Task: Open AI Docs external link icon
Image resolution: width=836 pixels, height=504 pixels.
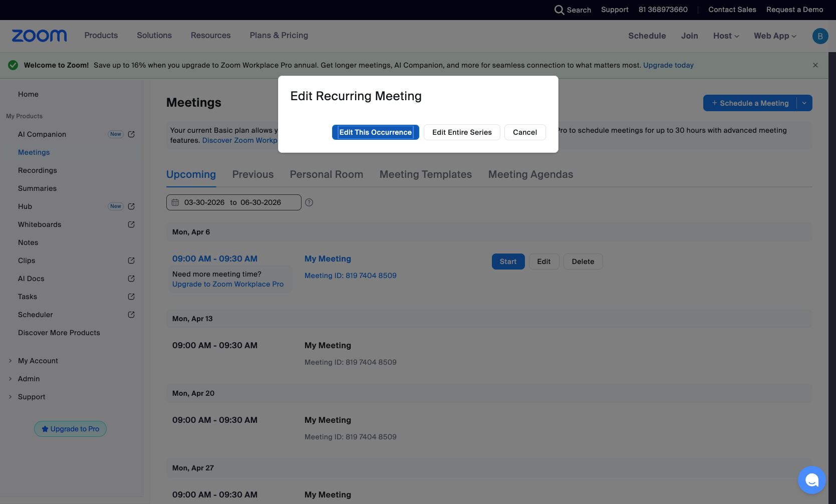Action: pyautogui.click(x=131, y=279)
